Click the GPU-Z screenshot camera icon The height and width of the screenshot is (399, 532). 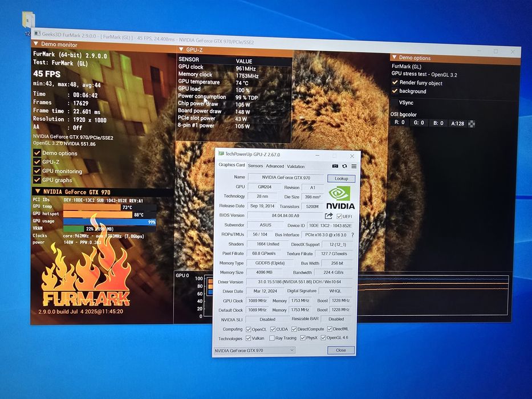click(335, 166)
